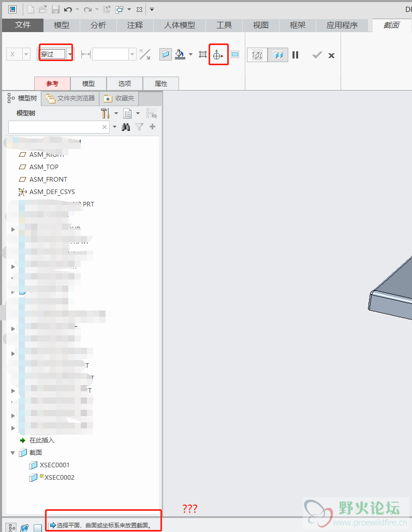Switch to the 应用程序 ribbon tab
The image size is (412, 532).
point(342,25)
